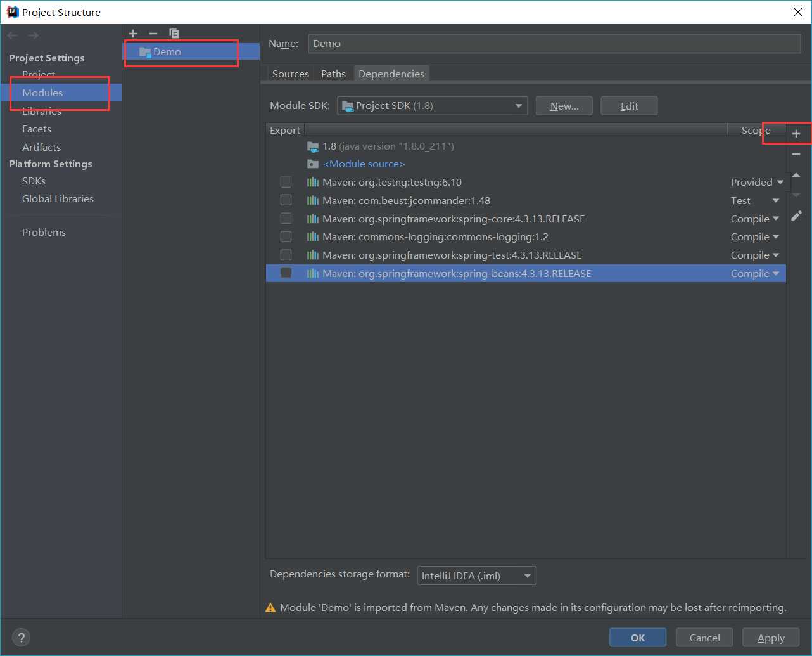This screenshot has height=656, width=812.
Task: Click the testng library icon
Action: [x=313, y=183]
